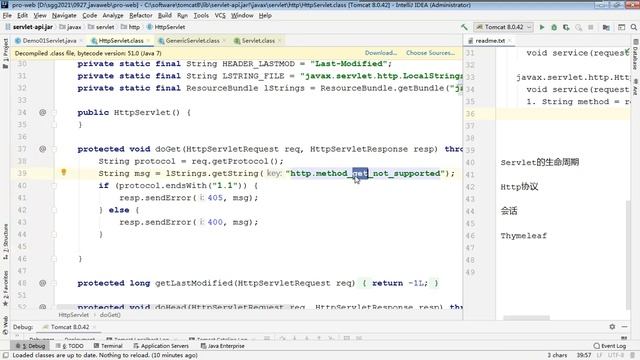Viewport: 640px width, 360px height.
Task: Click gutter icon beside getLastModified line 48
Action: coord(42,283)
